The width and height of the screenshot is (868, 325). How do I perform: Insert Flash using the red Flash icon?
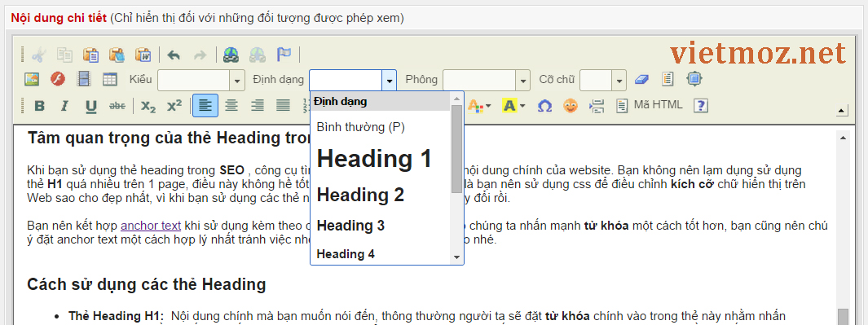[58, 80]
